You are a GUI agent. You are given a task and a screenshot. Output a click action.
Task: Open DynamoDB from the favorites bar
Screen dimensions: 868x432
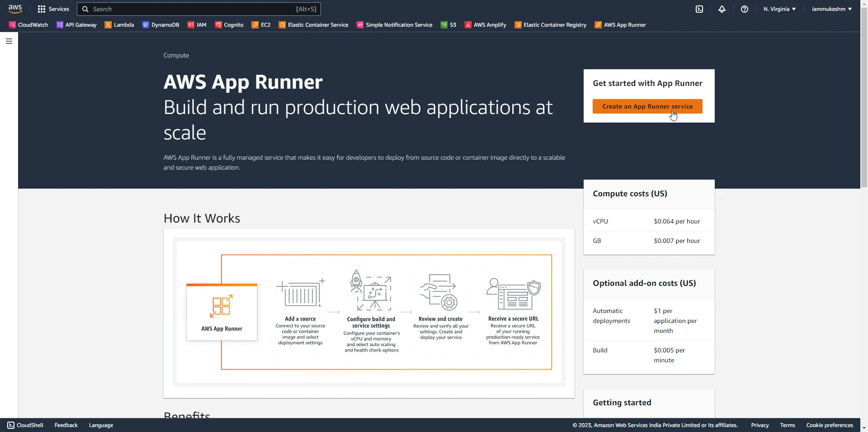(x=160, y=25)
